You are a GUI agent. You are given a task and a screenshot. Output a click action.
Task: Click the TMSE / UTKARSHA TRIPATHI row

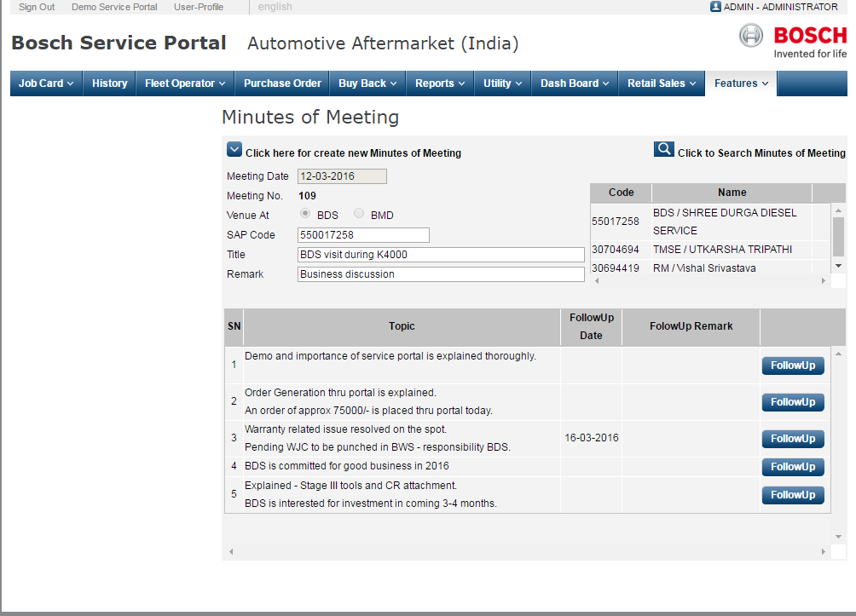[711, 250]
